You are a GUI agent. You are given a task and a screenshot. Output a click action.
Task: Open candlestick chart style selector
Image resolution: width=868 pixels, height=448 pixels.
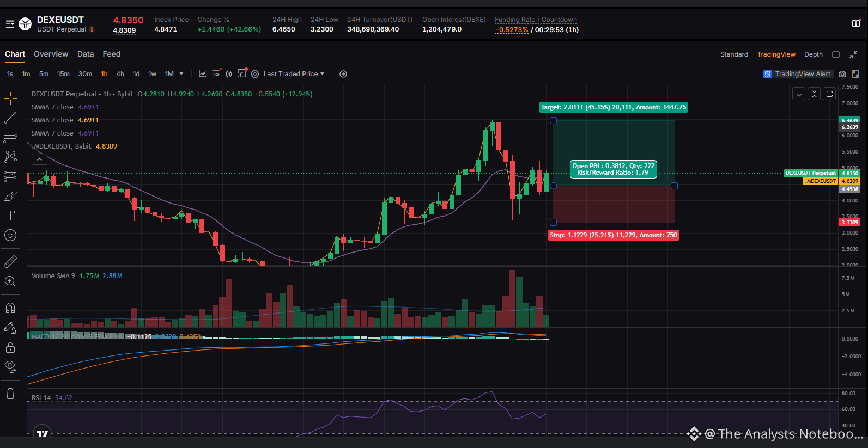[x=229, y=74]
